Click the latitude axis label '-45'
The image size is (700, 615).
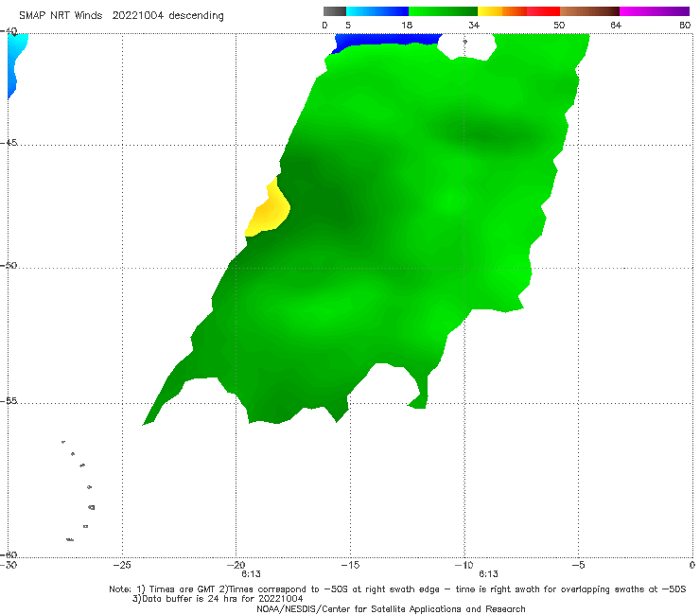9,143
